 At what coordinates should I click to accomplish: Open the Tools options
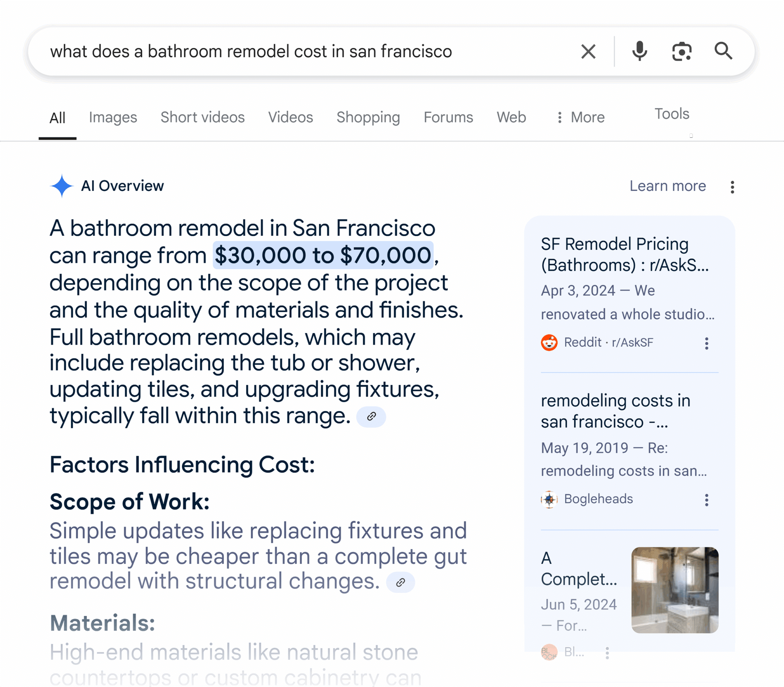[672, 114]
